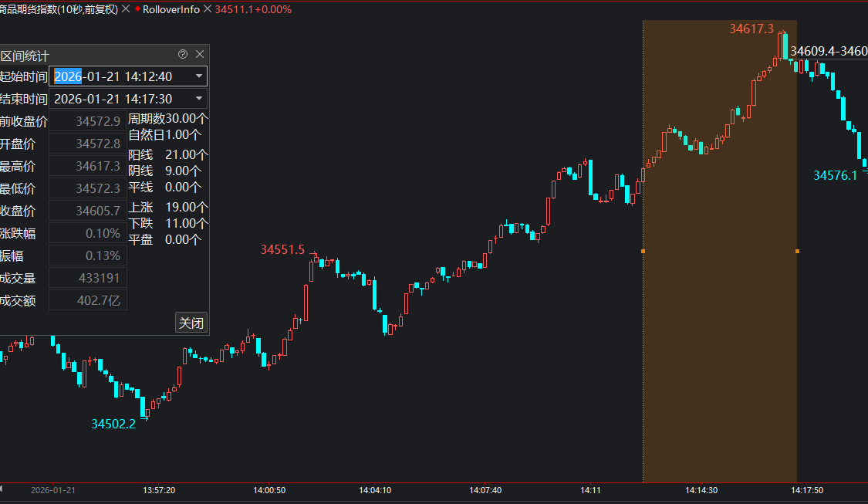This screenshot has height=504, width=868.
Task: Click the 34502.2 low price marker
Action: (x=113, y=424)
